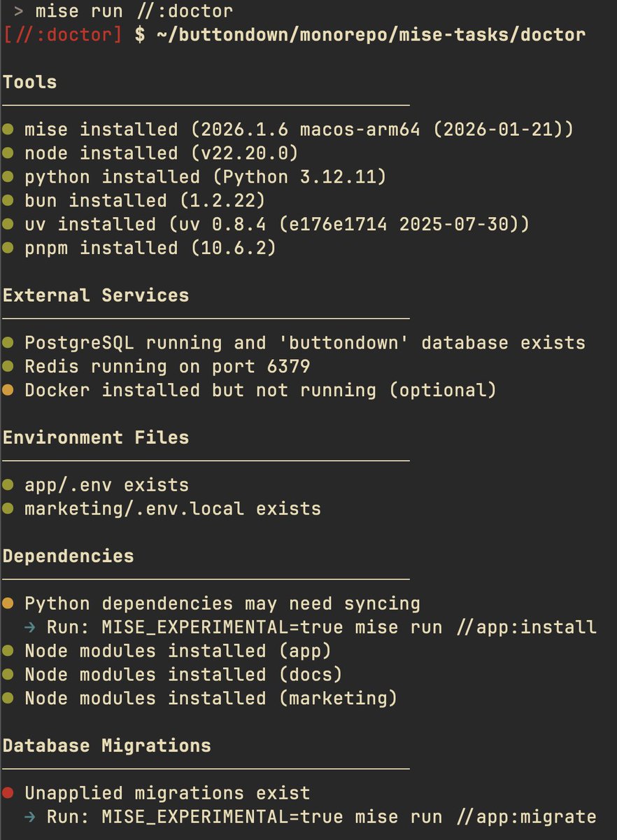Select 'Node modules installed (app)' line
The image size is (617, 840).
coord(178,651)
